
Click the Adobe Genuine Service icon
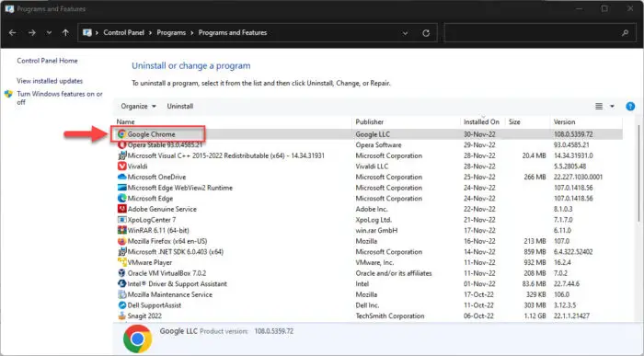pos(121,209)
